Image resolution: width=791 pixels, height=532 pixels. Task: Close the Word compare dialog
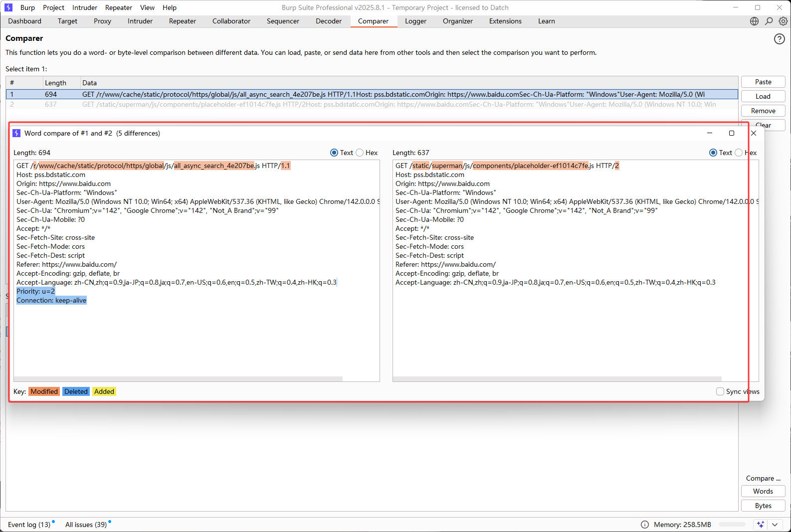[x=754, y=133]
